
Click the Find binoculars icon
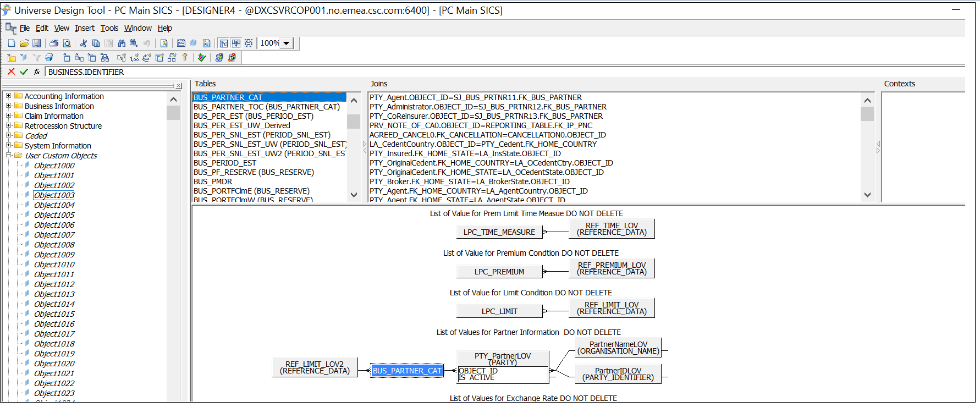[x=122, y=43]
